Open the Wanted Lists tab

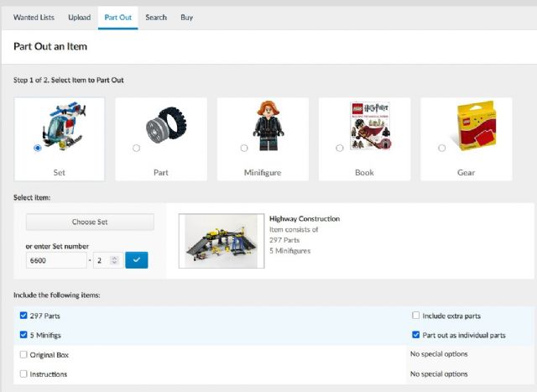[x=34, y=18]
